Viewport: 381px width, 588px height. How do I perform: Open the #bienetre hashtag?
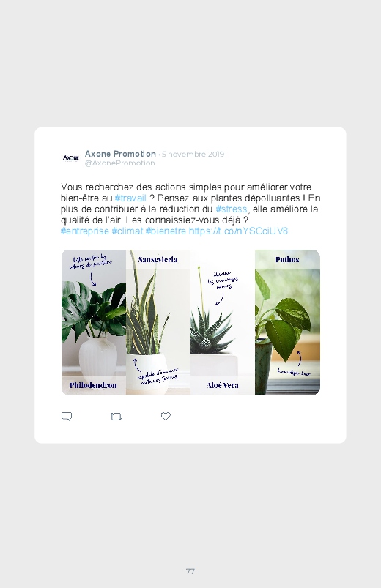pos(166,231)
